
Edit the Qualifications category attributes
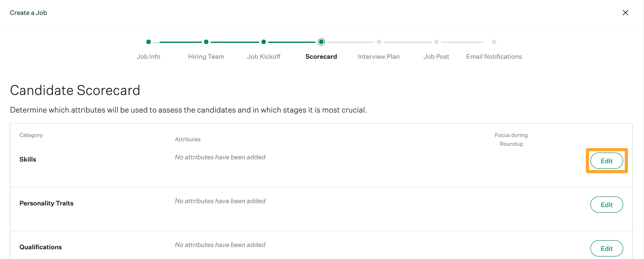click(x=606, y=248)
